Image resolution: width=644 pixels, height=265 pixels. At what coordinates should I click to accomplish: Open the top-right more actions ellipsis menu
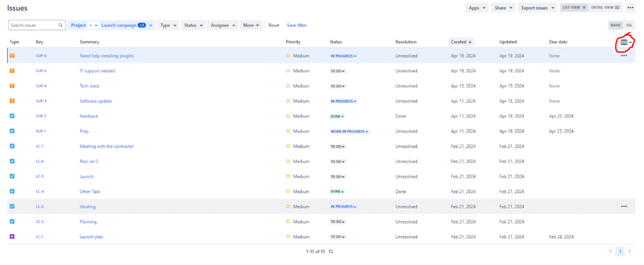click(x=630, y=7)
